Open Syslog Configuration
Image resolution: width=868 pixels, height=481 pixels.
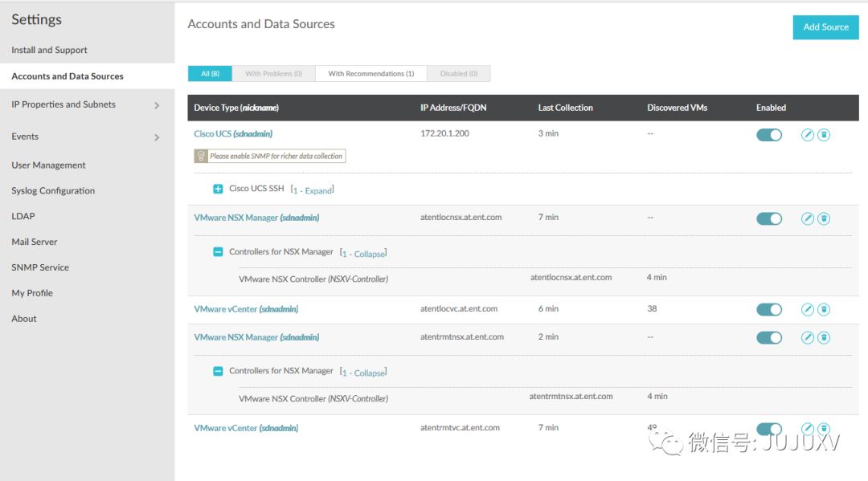53,191
